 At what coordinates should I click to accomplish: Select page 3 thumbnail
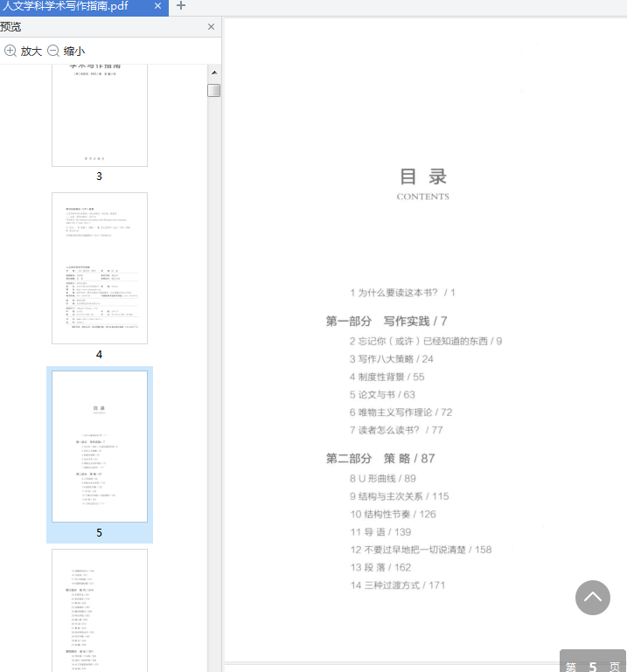tap(100, 115)
